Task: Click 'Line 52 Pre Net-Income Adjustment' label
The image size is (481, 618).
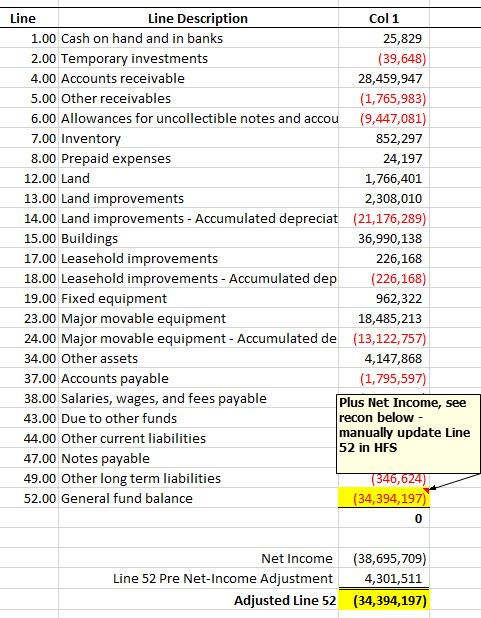Action: (198, 578)
